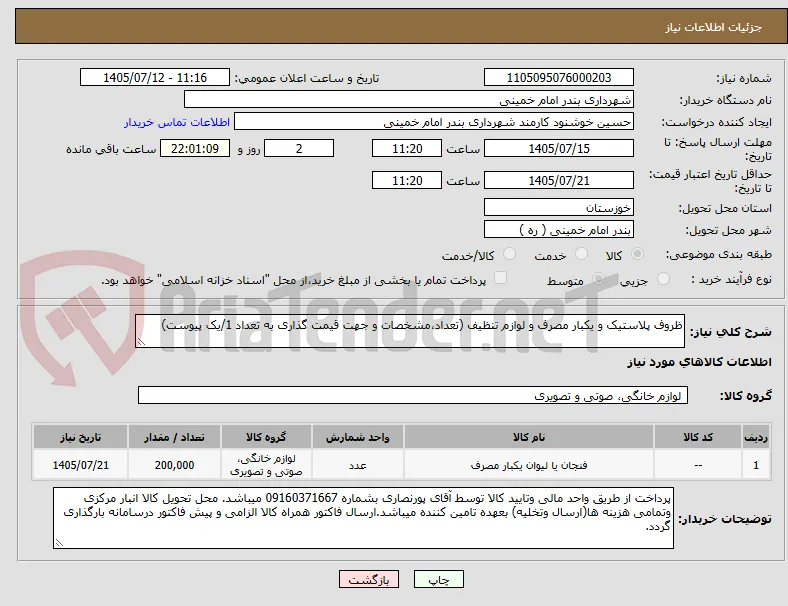Select the کالا radio button

pos(637,254)
